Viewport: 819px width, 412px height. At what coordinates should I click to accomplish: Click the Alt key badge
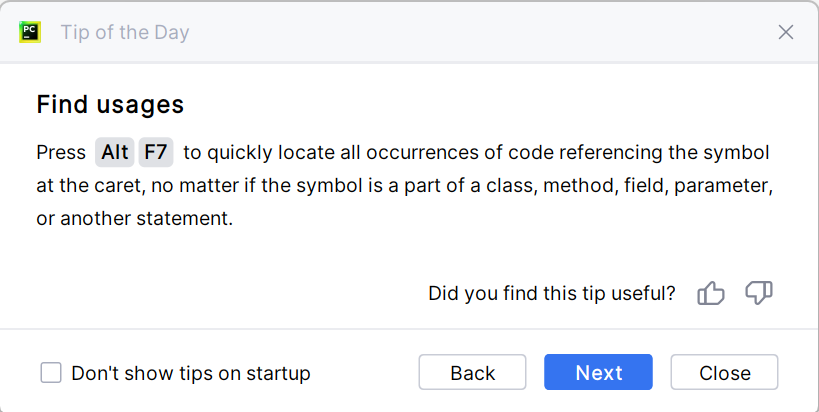[x=115, y=153]
